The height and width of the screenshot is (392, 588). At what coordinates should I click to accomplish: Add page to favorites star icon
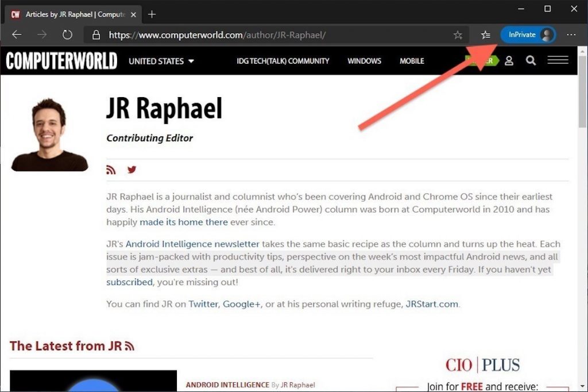[x=458, y=35]
